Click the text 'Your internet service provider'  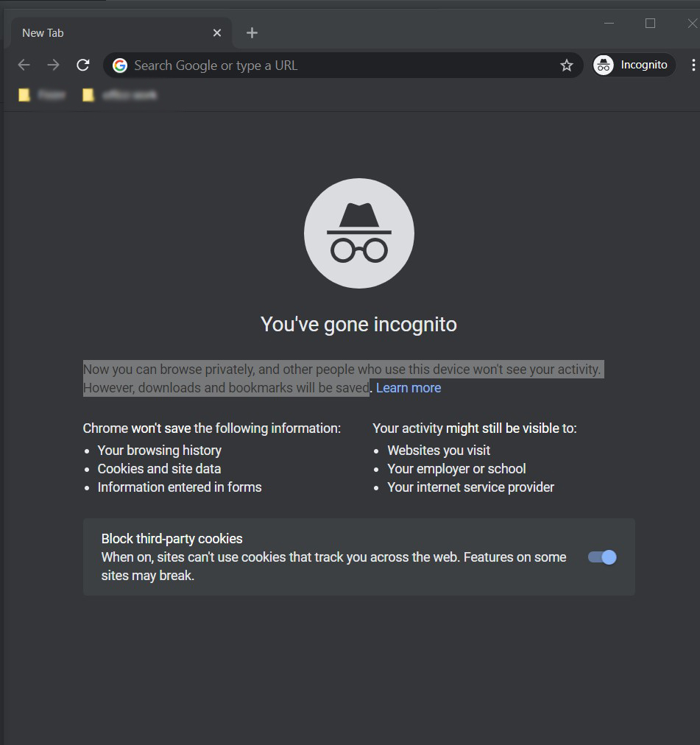coord(470,487)
